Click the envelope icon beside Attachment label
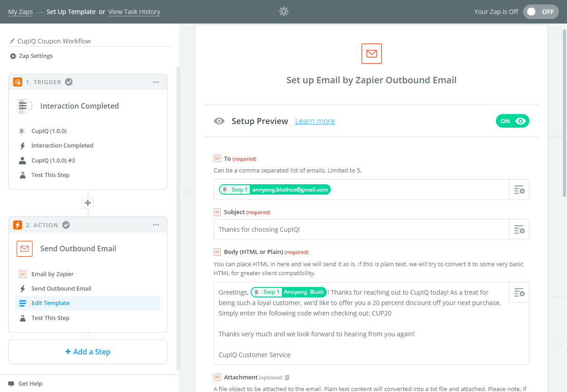This screenshot has width=567, height=392. coord(217,377)
